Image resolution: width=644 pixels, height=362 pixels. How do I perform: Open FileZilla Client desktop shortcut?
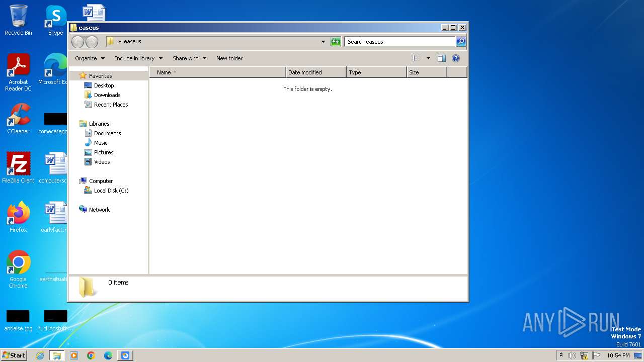point(18,167)
